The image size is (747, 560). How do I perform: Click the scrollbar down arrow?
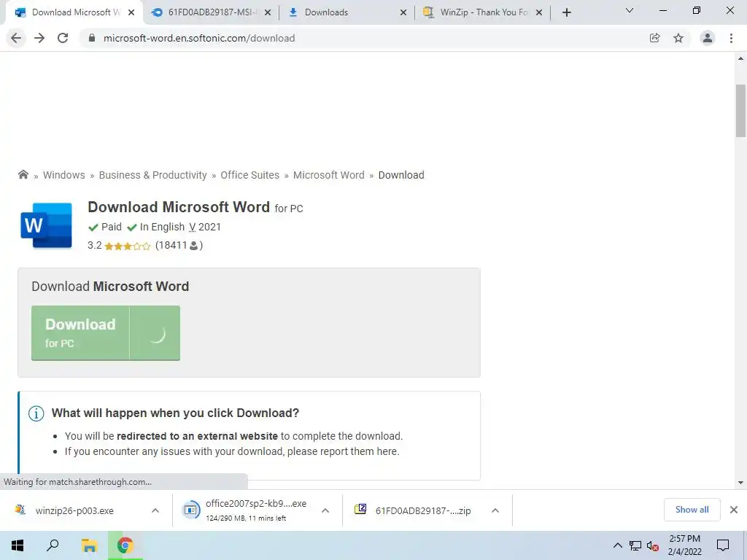click(x=740, y=483)
